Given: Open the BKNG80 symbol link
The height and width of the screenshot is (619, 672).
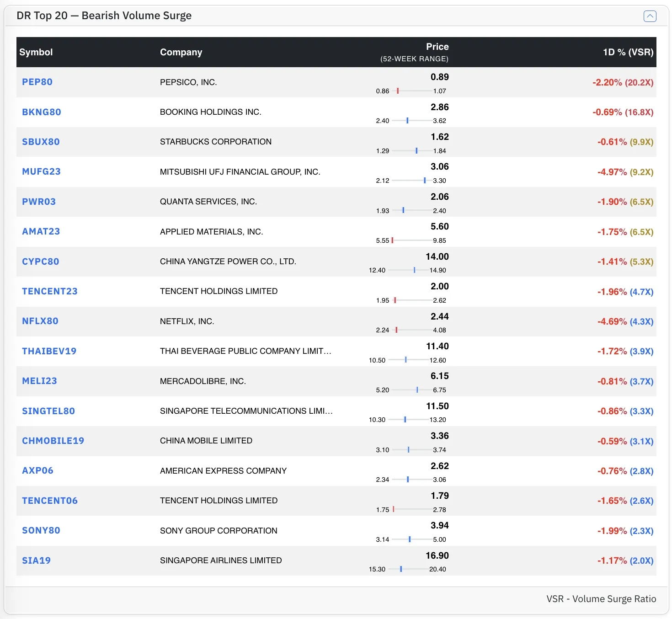Looking at the screenshot, I should [x=42, y=112].
